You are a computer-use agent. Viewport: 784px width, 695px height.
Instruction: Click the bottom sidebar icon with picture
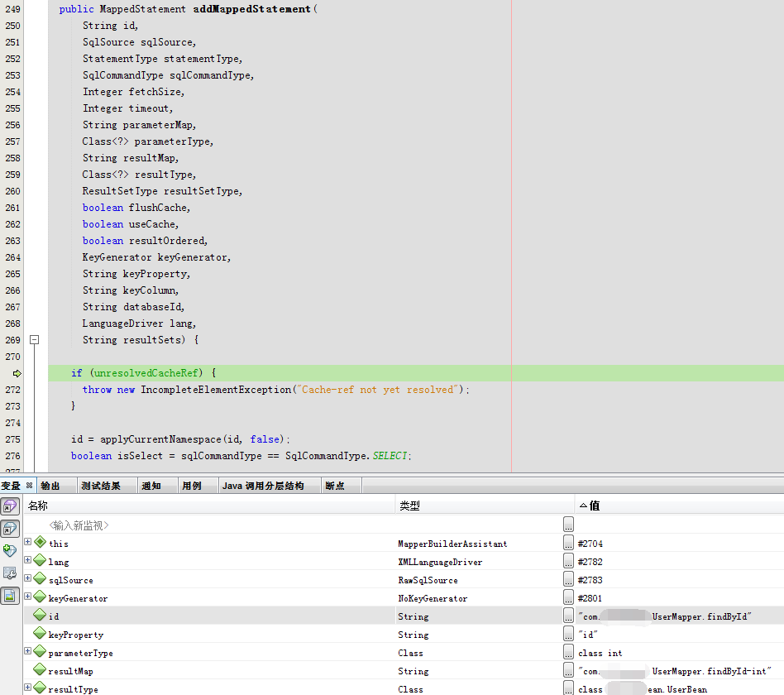point(10,596)
